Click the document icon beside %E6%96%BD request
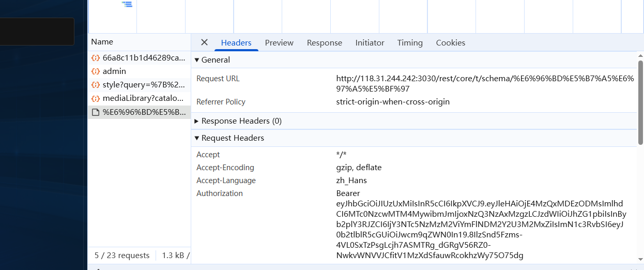This screenshot has height=270, width=644. coord(95,112)
